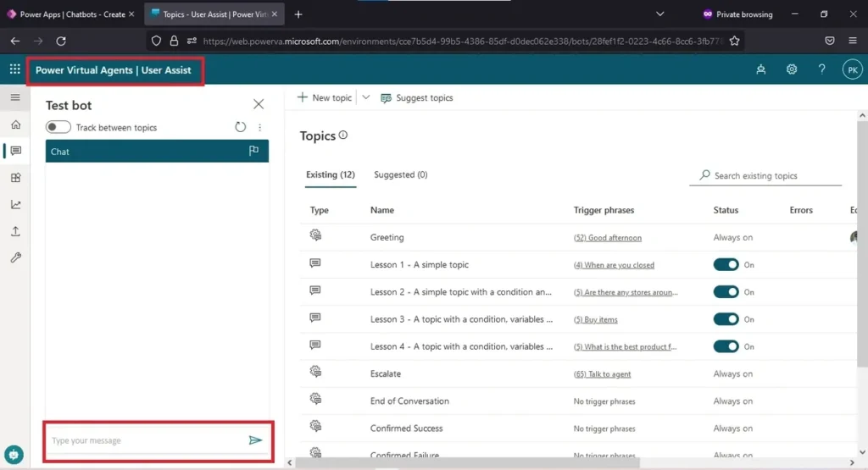Click the New topic button
The width and height of the screenshot is (868, 470).
325,97
